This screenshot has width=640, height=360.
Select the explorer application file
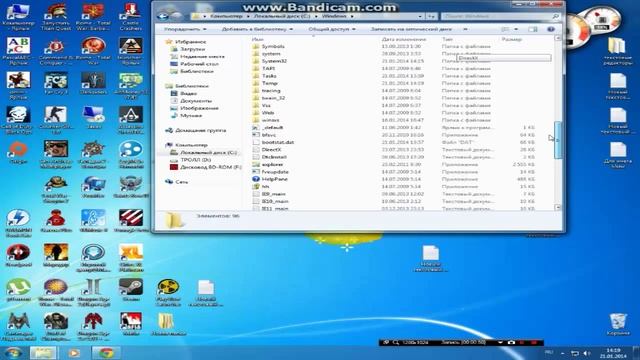coord(272,164)
